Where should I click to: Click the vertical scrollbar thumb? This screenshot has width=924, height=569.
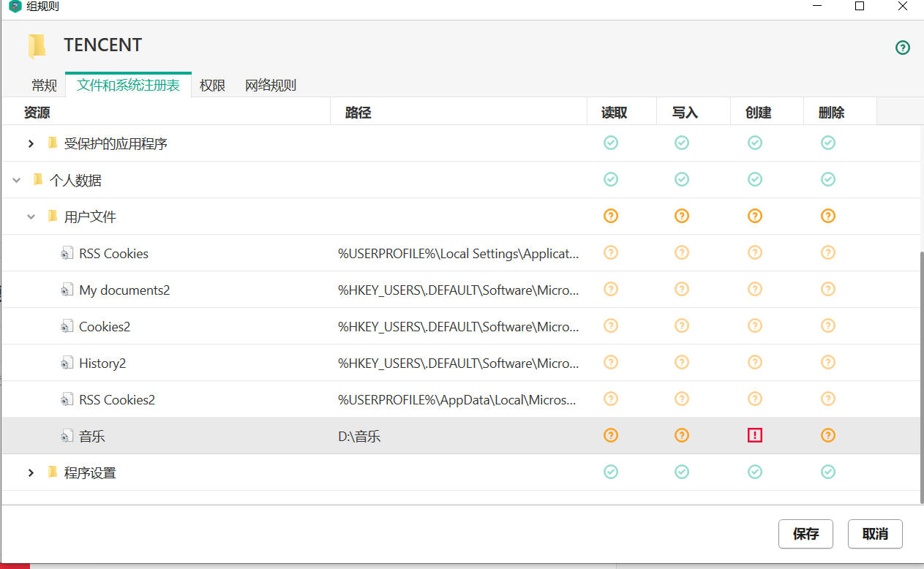click(x=920, y=377)
